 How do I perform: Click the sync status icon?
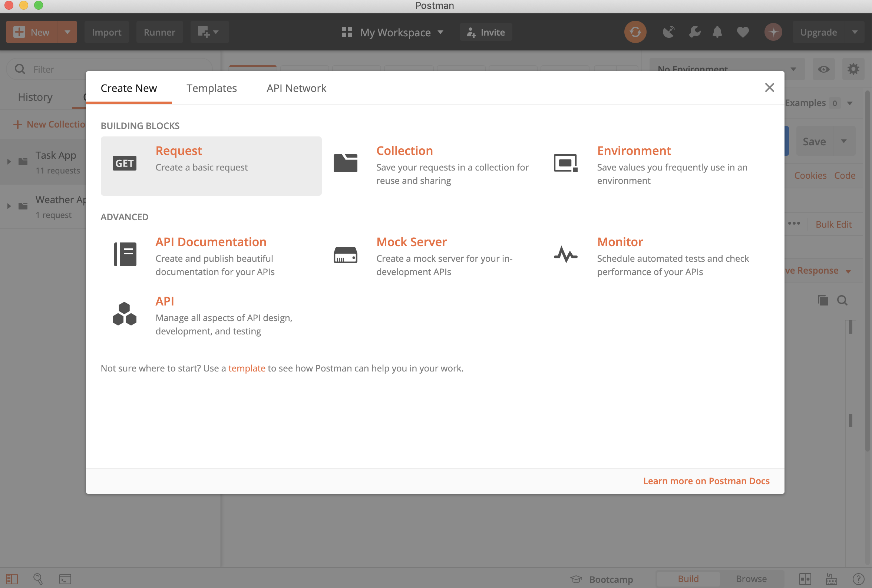pyautogui.click(x=635, y=32)
